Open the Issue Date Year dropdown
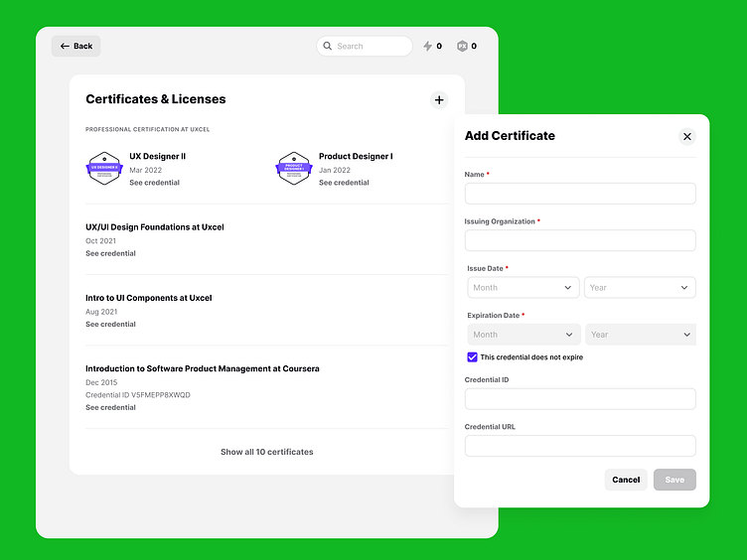The width and height of the screenshot is (747, 560). (x=640, y=288)
